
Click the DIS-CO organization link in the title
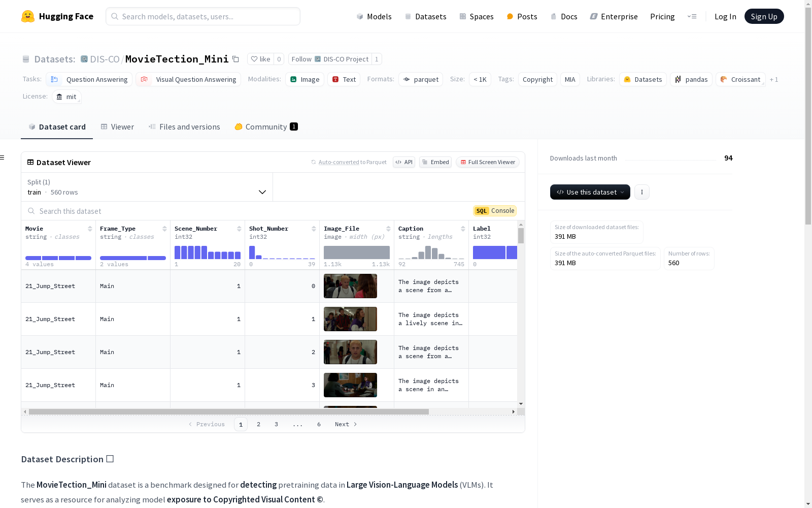(105, 59)
